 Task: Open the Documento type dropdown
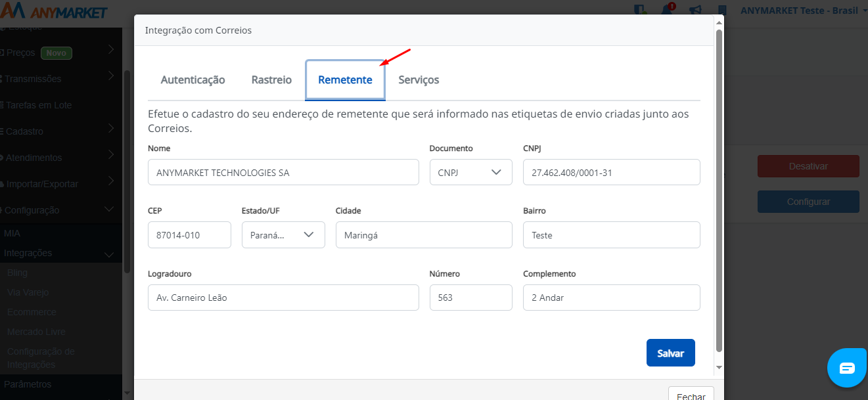pos(470,172)
